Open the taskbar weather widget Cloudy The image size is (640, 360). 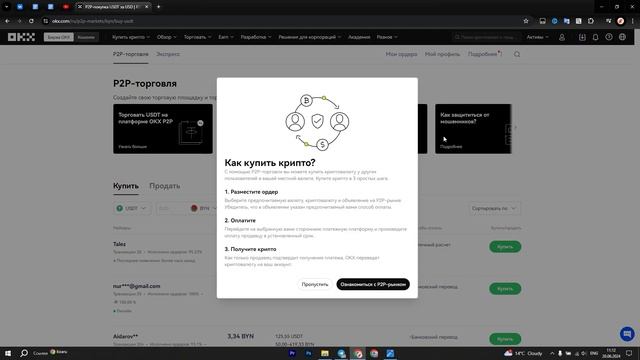pyautogui.click(x=523, y=353)
